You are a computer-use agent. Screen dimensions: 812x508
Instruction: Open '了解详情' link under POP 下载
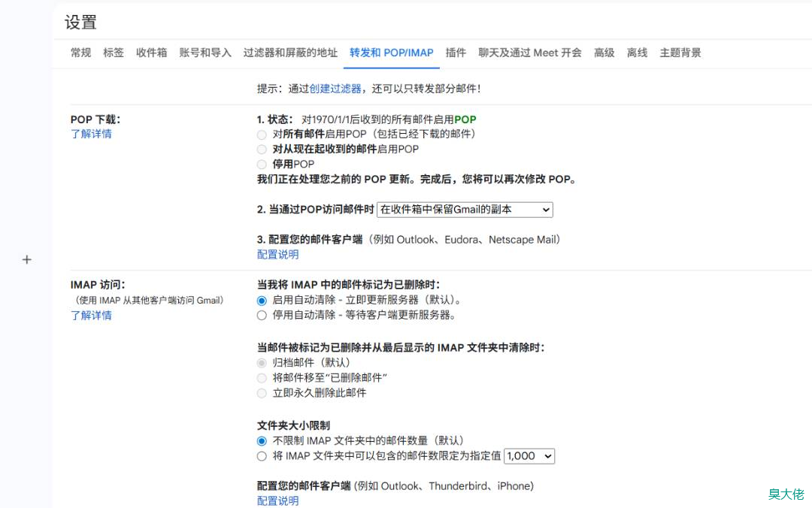click(x=91, y=135)
